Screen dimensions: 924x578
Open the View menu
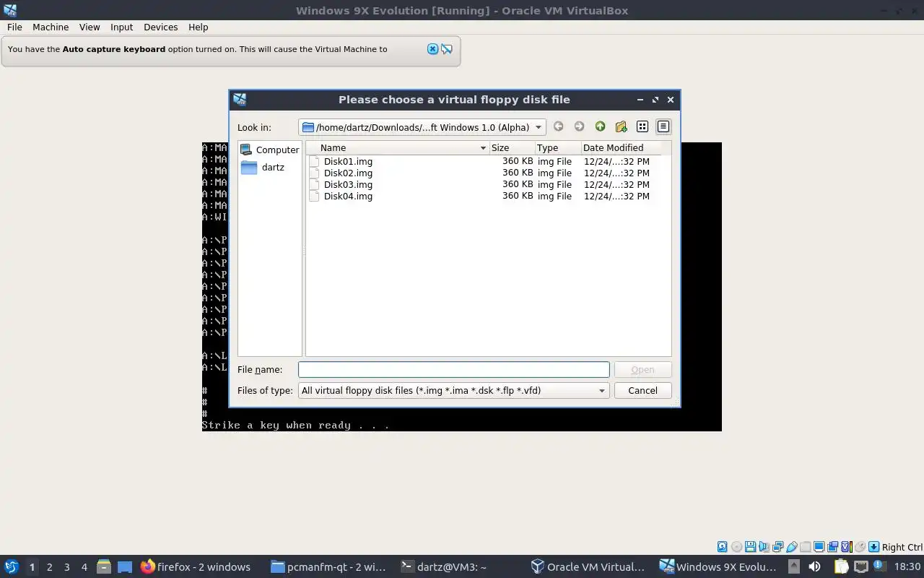point(90,27)
